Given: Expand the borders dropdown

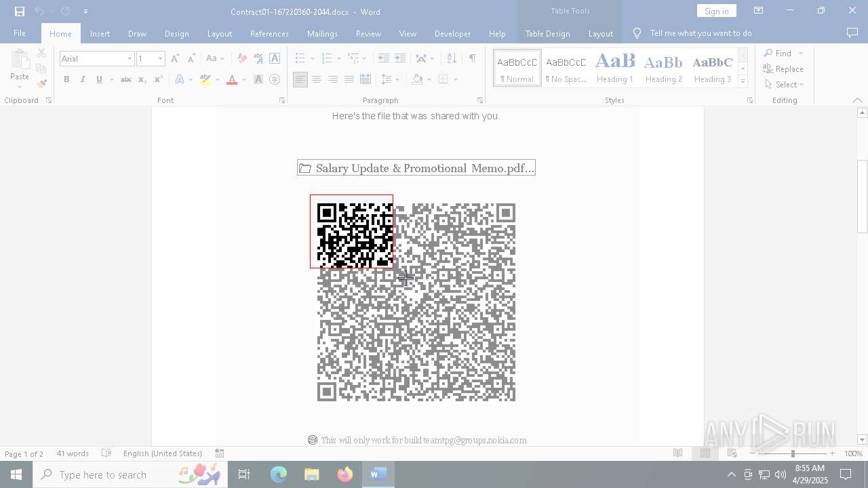Looking at the screenshot, I should (x=456, y=79).
